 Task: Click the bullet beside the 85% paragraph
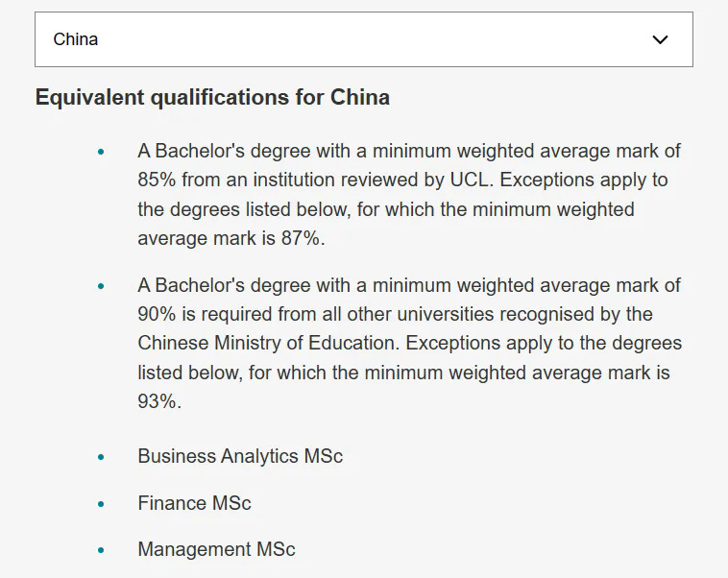[x=101, y=152]
